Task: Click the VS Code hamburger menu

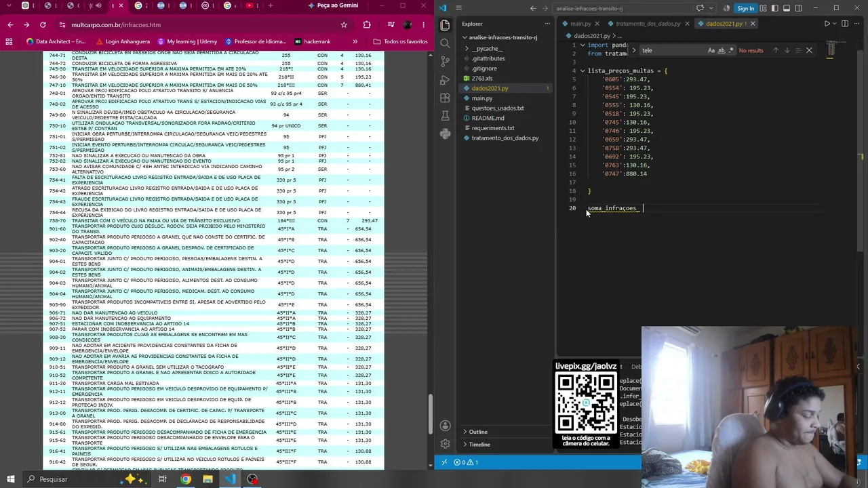Action: (459, 8)
